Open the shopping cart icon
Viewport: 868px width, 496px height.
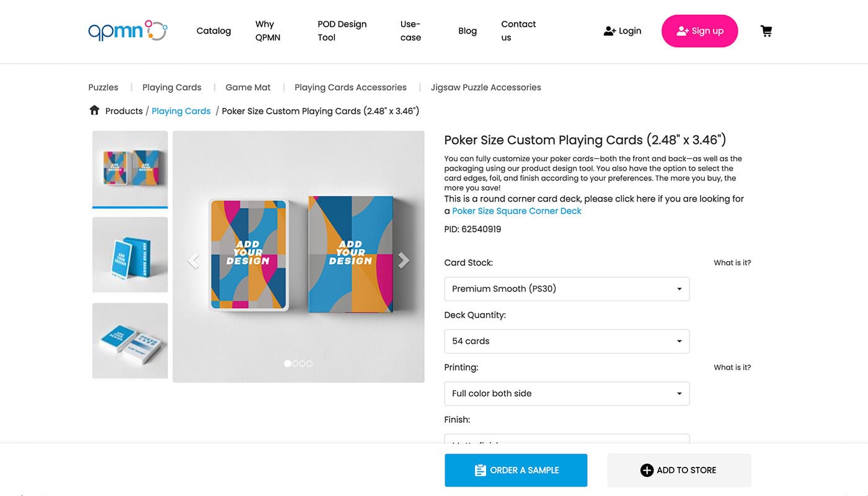766,31
